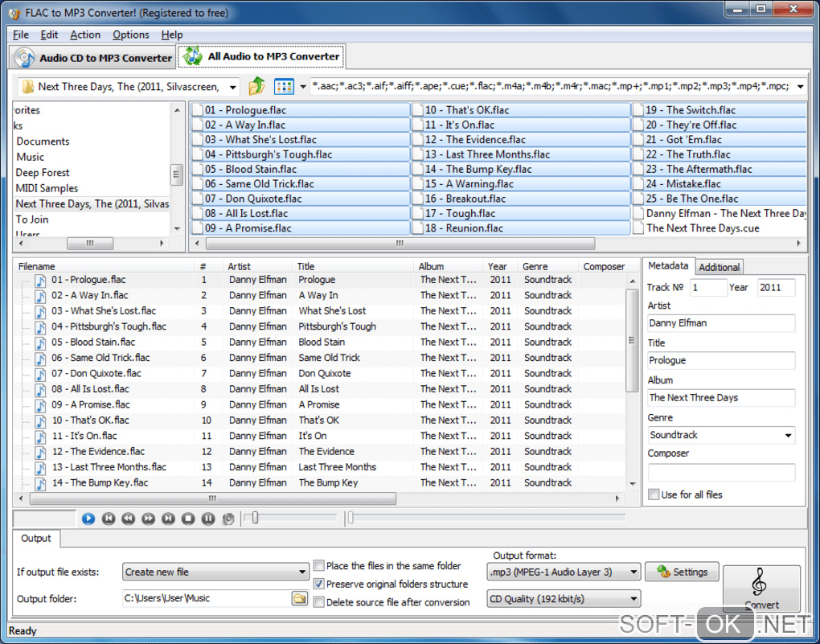This screenshot has width=820, height=644.
Task: Click note icon of 14 - The Bump Key.flac row
Action: pyautogui.click(x=40, y=483)
